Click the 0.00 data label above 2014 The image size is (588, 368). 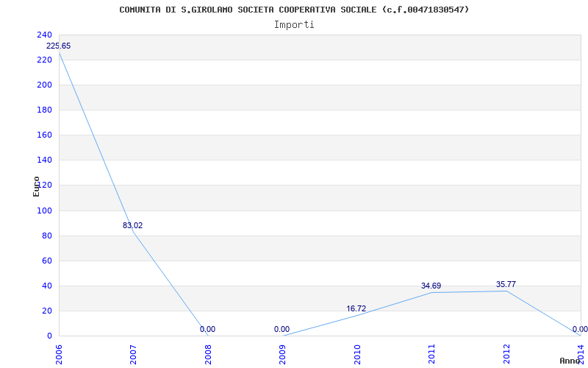click(580, 329)
